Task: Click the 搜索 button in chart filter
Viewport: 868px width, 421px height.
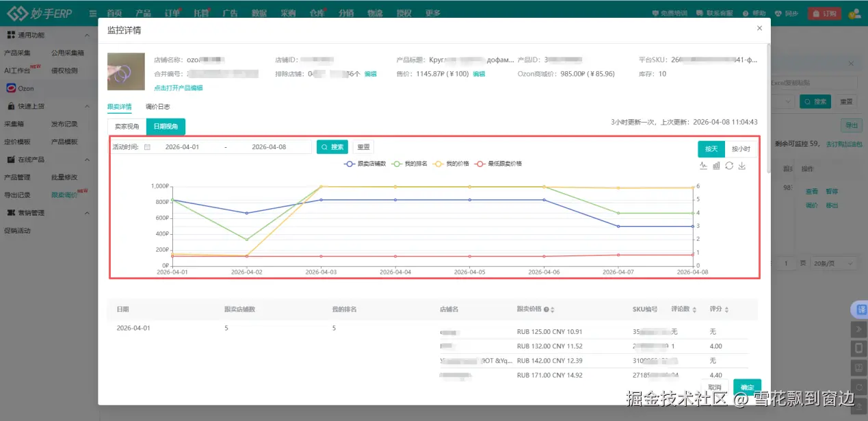Action: 332,146
